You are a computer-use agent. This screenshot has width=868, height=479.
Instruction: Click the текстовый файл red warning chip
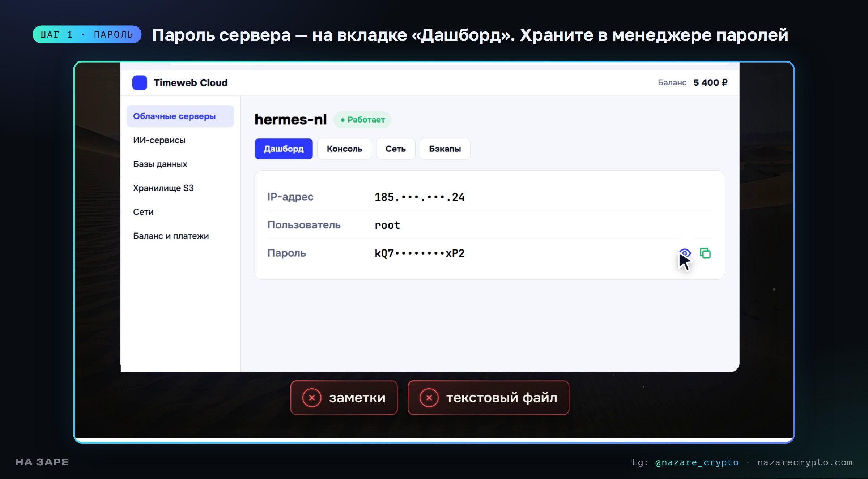pyautogui.click(x=488, y=398)
